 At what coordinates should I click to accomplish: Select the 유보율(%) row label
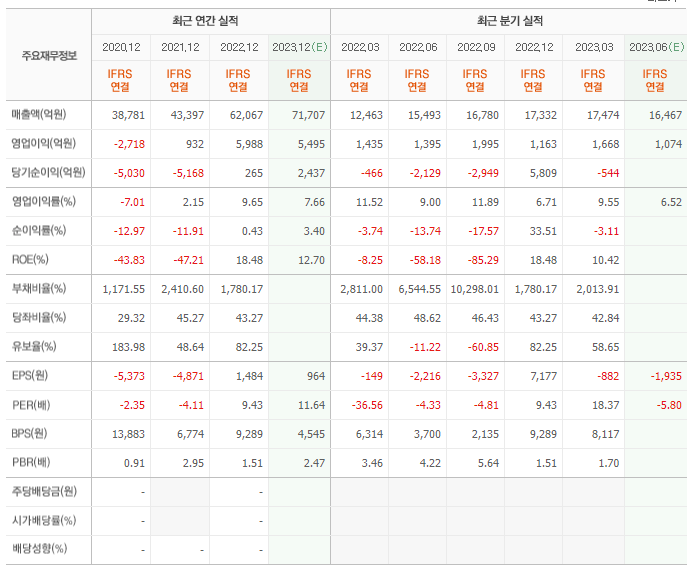pos(34,347)
